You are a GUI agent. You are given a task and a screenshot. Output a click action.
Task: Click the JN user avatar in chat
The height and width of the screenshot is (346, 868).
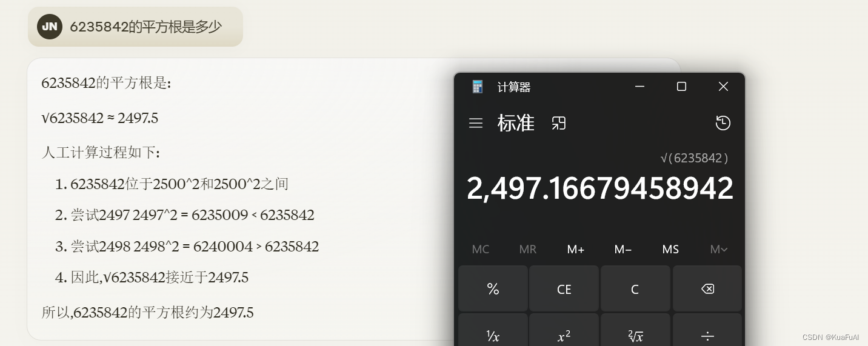(49, 27)
